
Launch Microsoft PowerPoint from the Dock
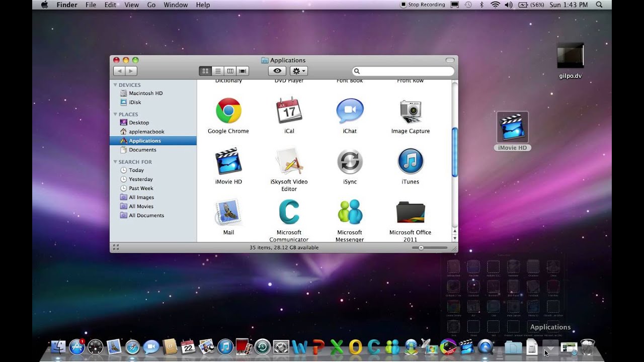[x=318, y=347]
